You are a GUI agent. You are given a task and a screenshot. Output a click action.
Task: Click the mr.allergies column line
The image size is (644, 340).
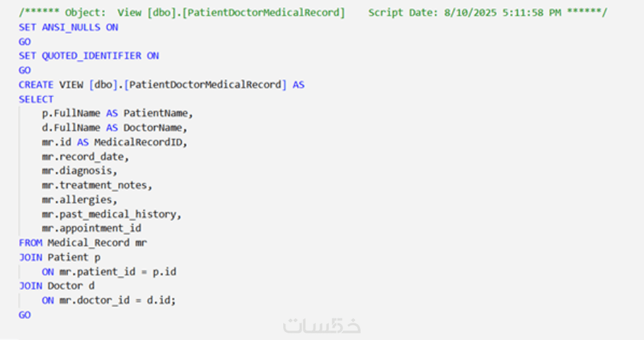click(x=79, y=200)
